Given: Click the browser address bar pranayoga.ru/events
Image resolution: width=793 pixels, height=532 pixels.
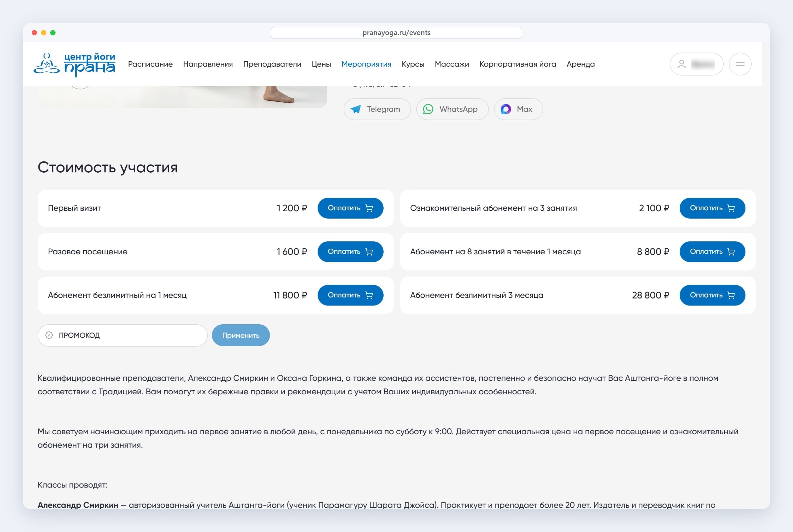Looking at the screenshot, I should (x=396, y=33).
